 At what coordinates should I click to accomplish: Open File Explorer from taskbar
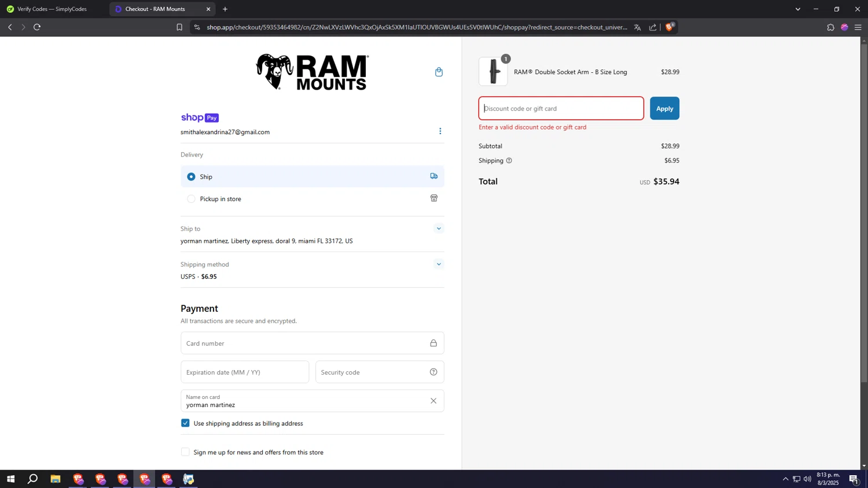56,479
